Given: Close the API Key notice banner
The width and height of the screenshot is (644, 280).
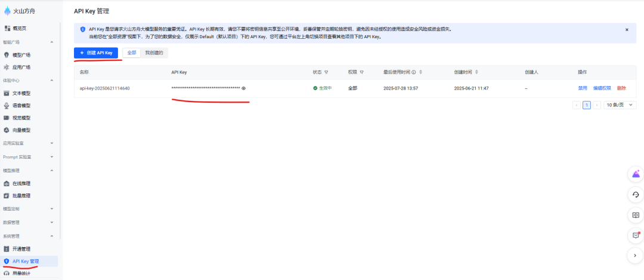Looking at the screenshot, I should [x=627, y=30].
